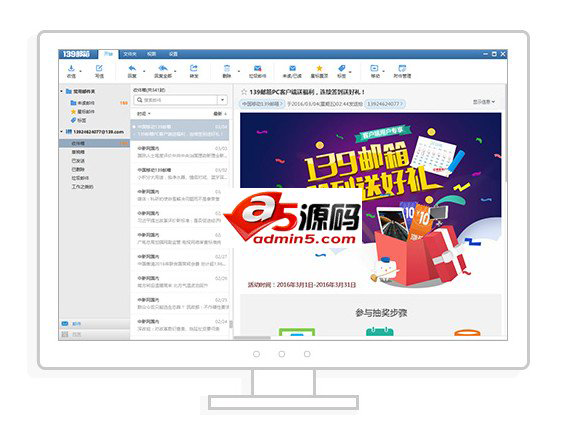The height and width of the screenshot is (436, 584).
Task: Click the Move mail toolbar icon
Action: 374,69
